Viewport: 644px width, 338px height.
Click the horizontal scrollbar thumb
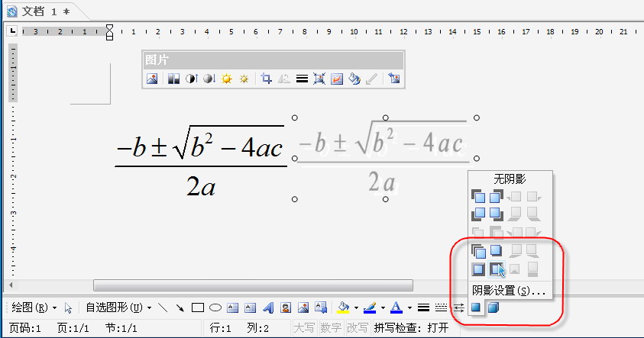click(253, 285)
